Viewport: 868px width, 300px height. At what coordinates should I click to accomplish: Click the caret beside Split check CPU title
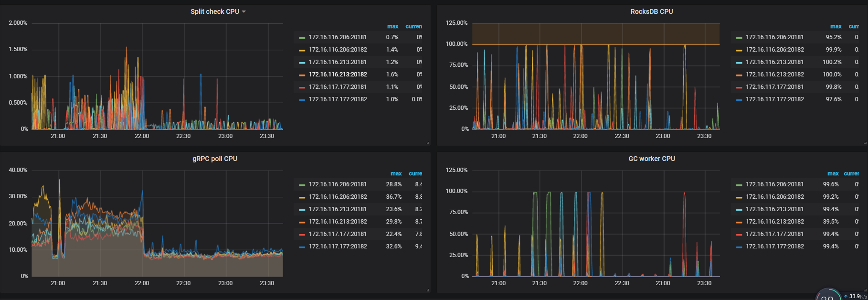coord(244,12)
